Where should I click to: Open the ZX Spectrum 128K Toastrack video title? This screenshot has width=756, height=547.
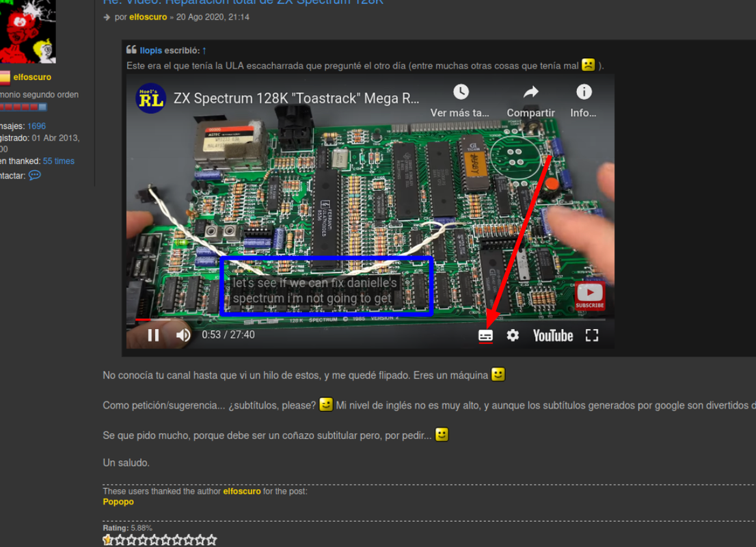point(296,98)
